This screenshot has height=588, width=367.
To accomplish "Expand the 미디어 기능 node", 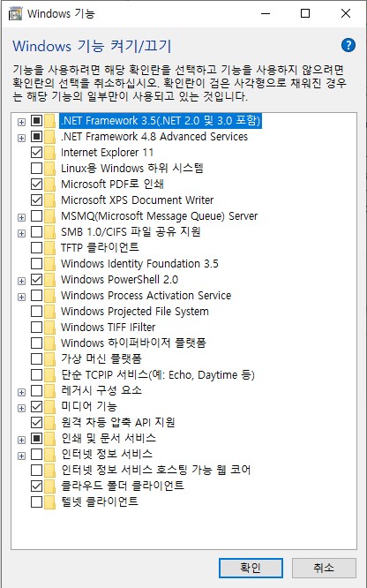I will [22, 408].
